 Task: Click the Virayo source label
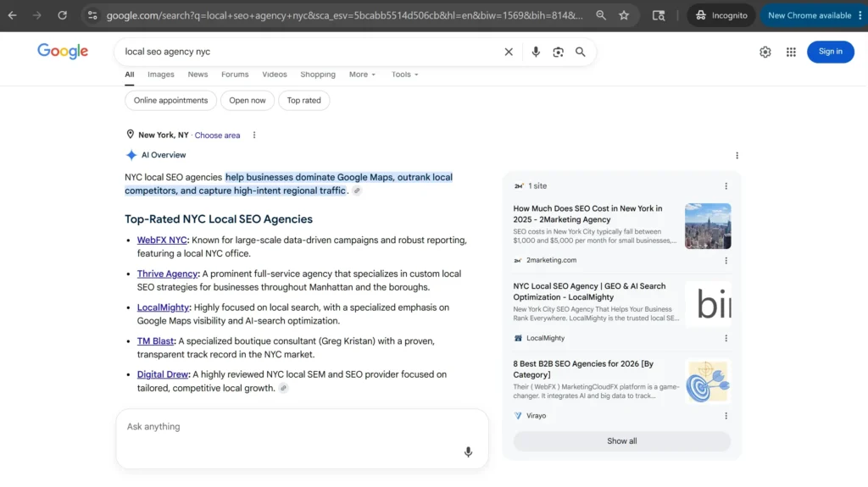pos(536,416)
